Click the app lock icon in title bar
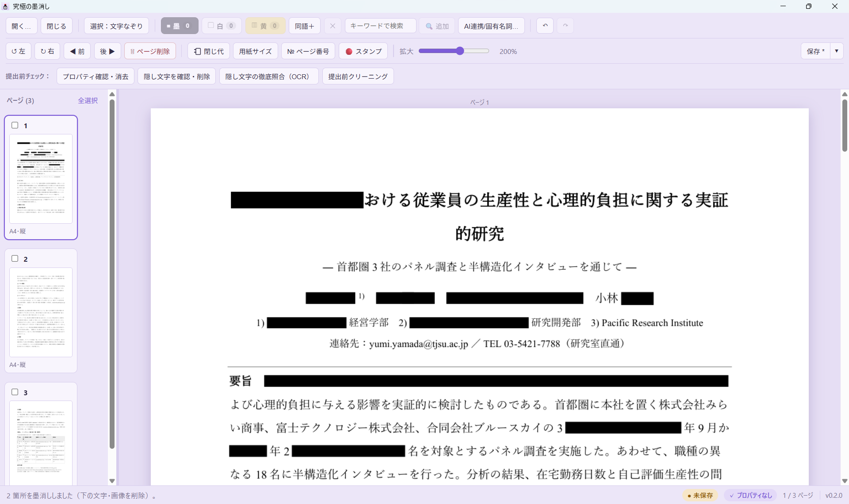The width and height of the screenshot is (849, 504). (x=5, y=7)
